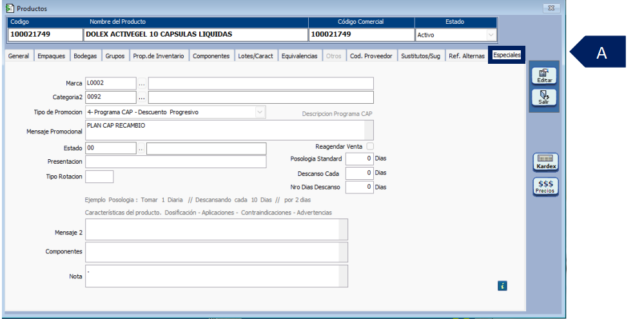644x319 pixels.
Task: Click the Nombre del Producto field
Action: 196,35
